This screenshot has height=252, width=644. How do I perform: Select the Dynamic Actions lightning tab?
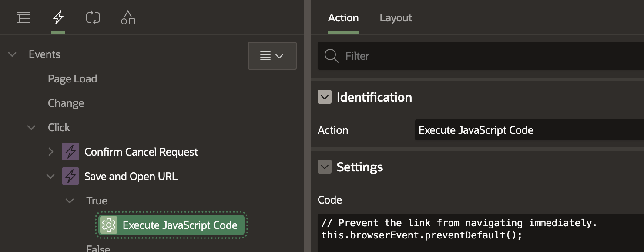click(x=58, y=17)
